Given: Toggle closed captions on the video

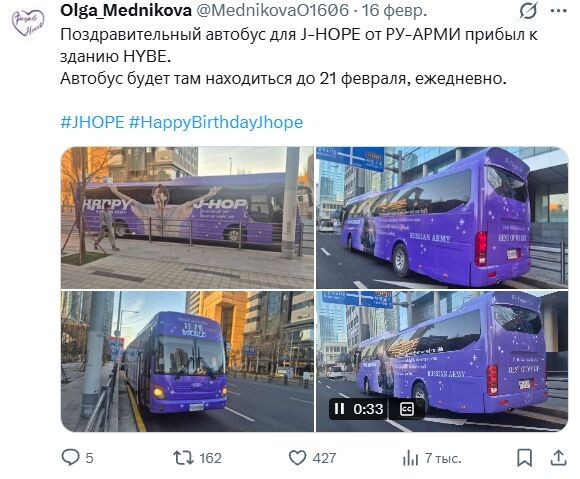Looking at the screenshot, I should coord(407,409).
